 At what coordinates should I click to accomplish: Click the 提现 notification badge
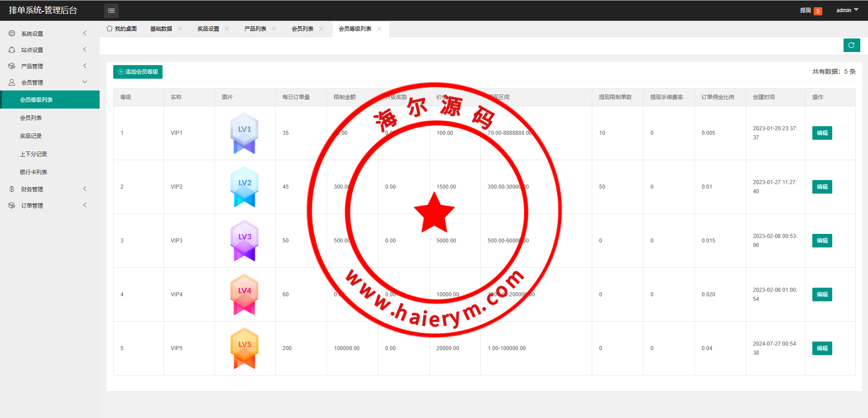coord(818,11)
